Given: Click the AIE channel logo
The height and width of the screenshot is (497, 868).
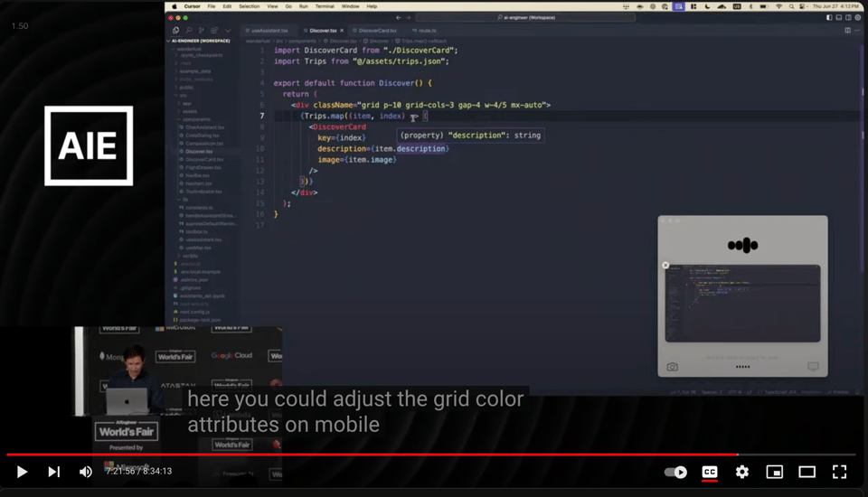Looking at the screenshot, I should (89, 145).
